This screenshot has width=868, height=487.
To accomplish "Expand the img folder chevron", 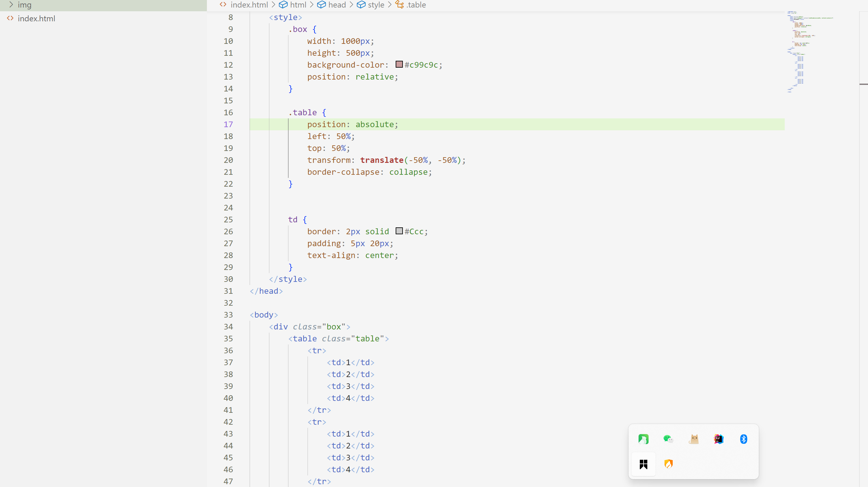I will [11, 5].
